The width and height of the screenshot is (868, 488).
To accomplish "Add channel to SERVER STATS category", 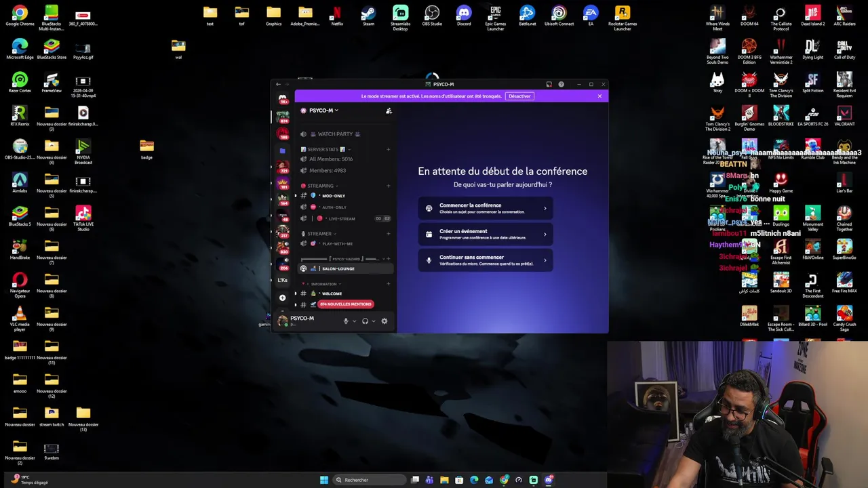I will (x=389, y=149).
